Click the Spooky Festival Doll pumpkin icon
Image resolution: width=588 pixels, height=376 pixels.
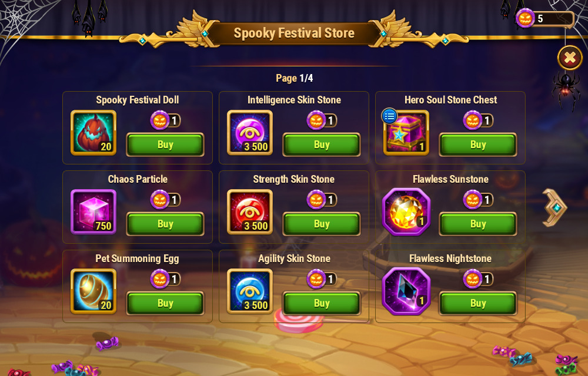(93, 133)
